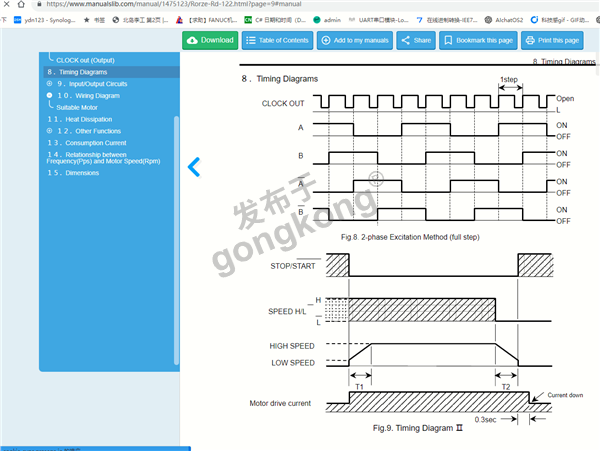Open Relationship between Frequency and Motor Speed
This screenshot has height=451, width=600.
click(100, 158)
